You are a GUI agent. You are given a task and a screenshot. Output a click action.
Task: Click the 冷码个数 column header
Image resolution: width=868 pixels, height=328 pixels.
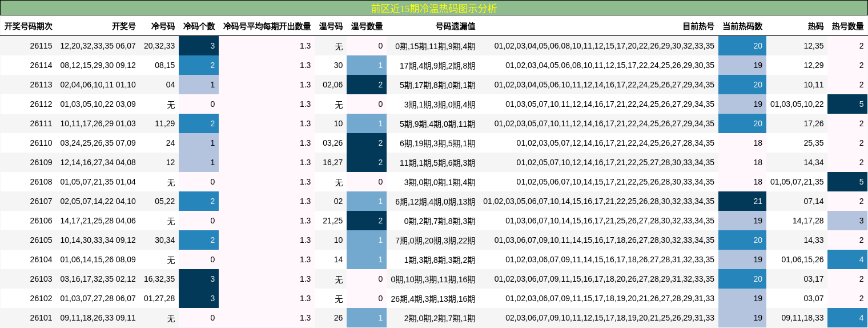pyautogui.click(x=199, y=26)
